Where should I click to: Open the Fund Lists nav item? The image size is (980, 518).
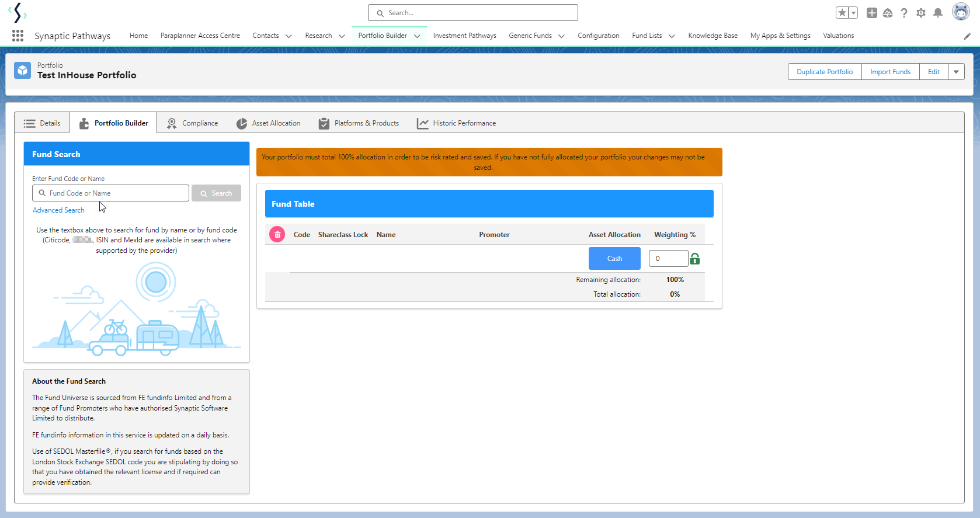[x=647, y=36]
